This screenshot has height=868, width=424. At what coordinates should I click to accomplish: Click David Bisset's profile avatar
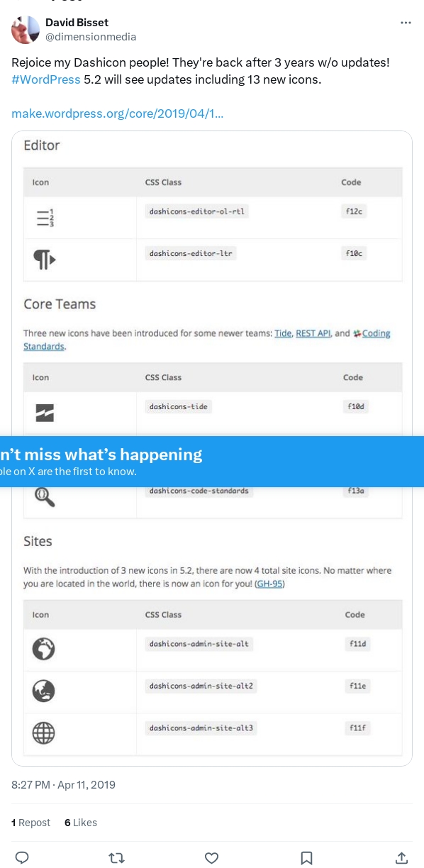(26, 30)
